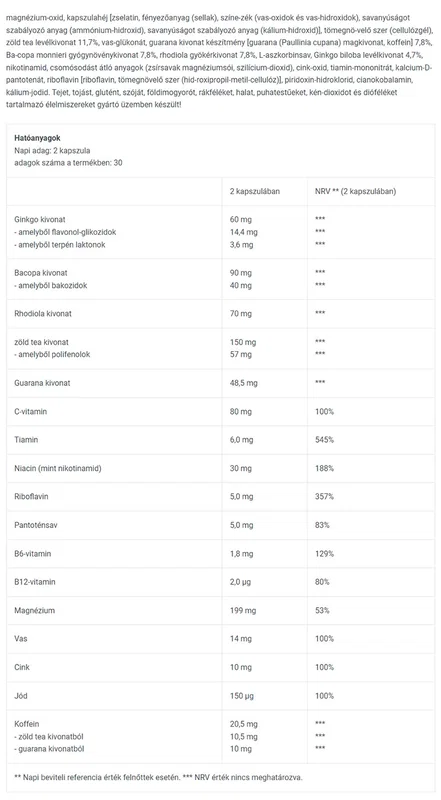Click the B12-vitamin row label

click(35, 582)
